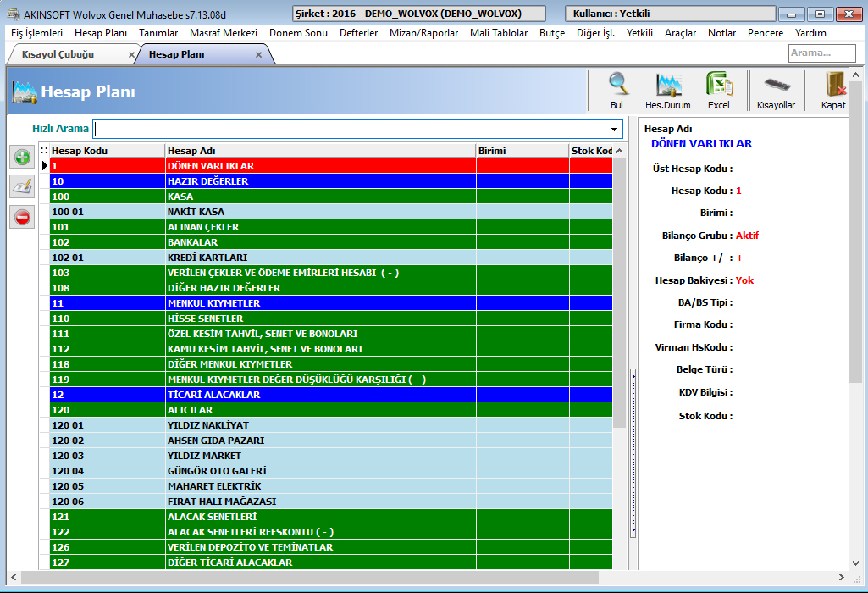Open the Kısayollar shortcuts
The width and height of the screenshot is (868, 593).
(x=776, y=91)
